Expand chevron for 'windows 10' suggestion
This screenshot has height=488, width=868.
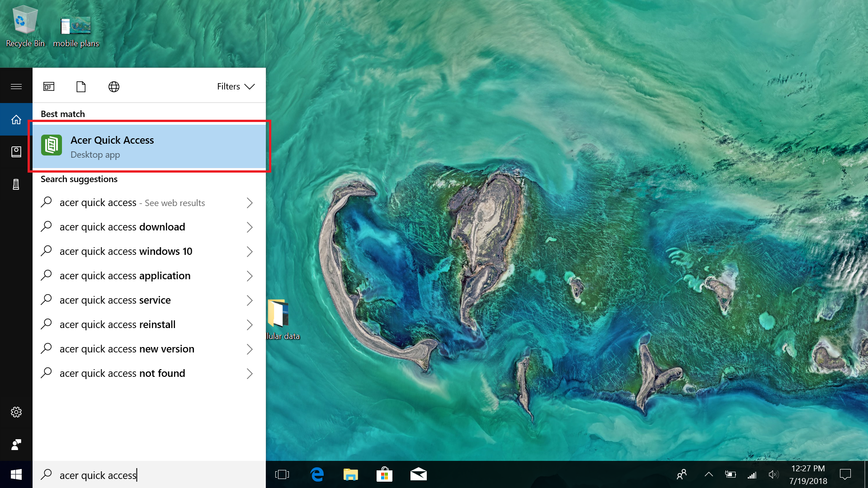[x=250, y=252]
